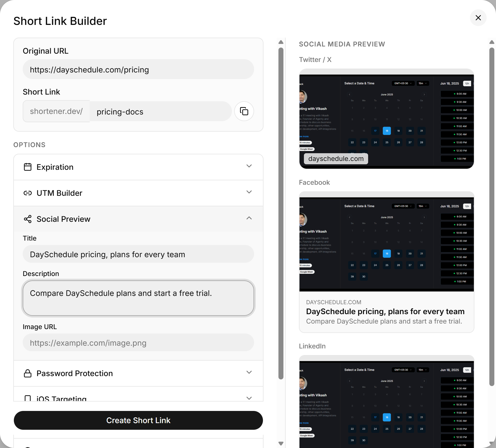This screenshot has width=496, height=448.
Task: Open the UTM Builder option row
Action: coord(138,193)
